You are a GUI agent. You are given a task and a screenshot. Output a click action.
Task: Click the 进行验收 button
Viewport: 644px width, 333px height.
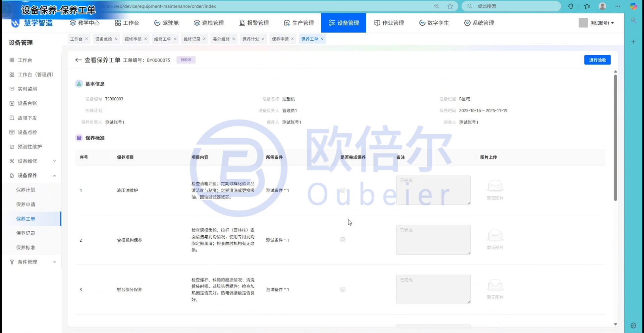coord(597,60)
